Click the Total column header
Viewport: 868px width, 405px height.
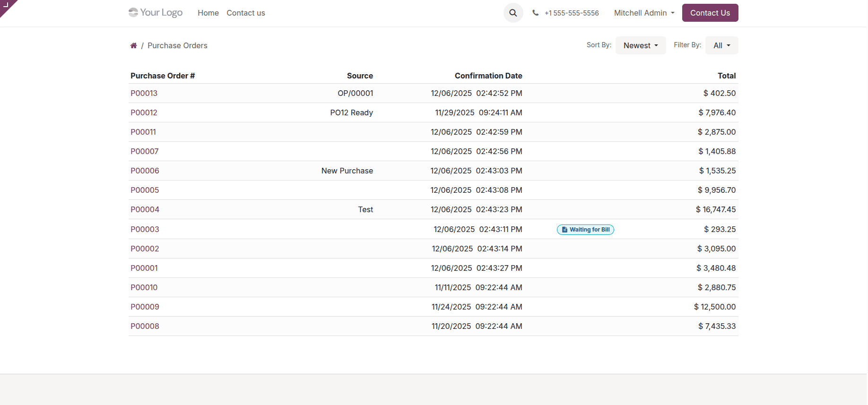[727, 76]
